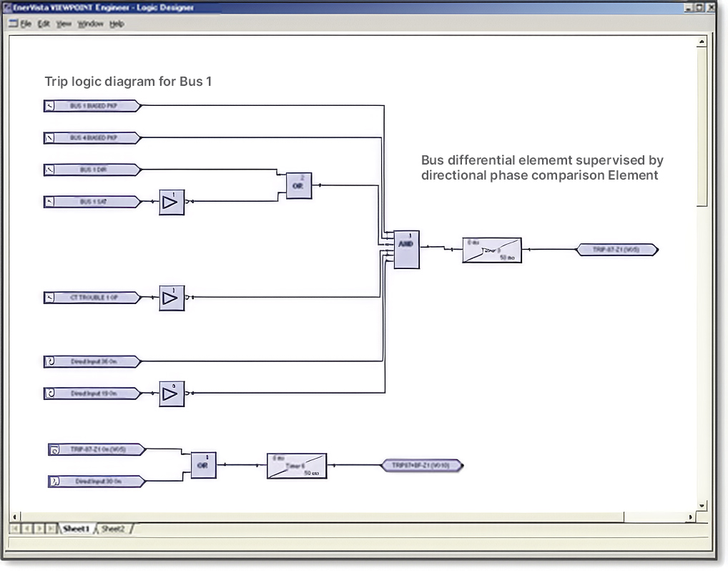The image size is (728, 571).
Task: Select the upper OR gate block
Action: point(298,186)
